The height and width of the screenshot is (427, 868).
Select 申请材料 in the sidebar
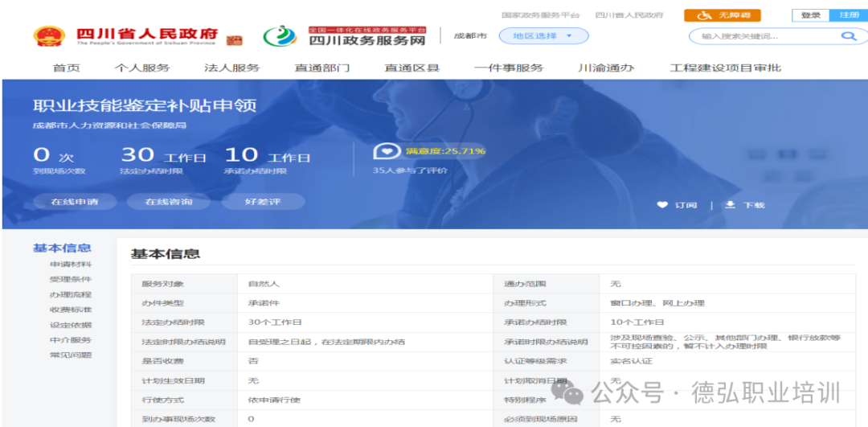tap(70, 265)
